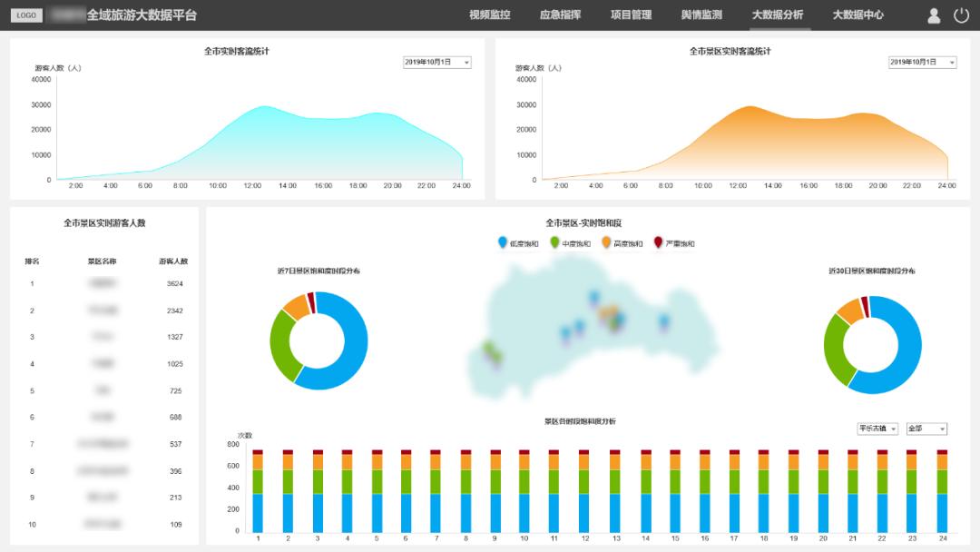980x552 pixels.
Task: Click the 全市景区实时游客人数 panel title
Action: click(x=104, y=223)
